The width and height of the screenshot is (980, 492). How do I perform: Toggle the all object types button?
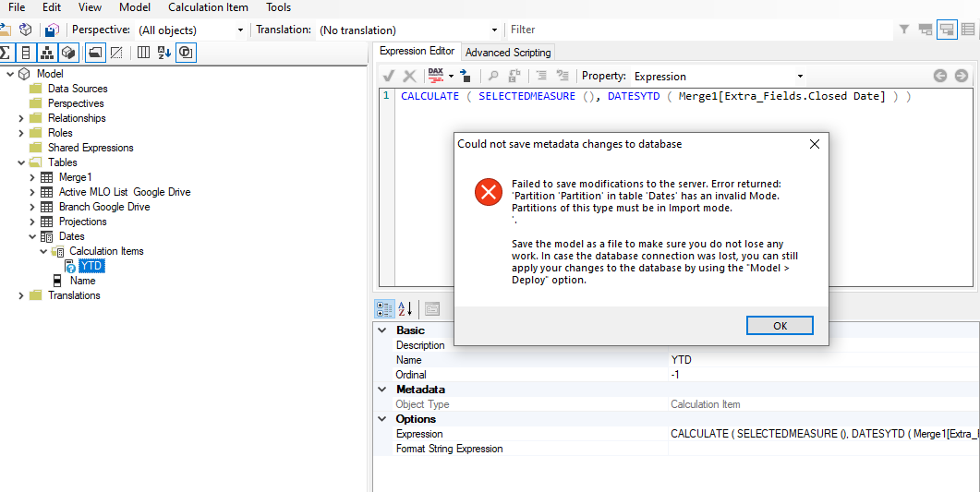click(x=186, y=53)
